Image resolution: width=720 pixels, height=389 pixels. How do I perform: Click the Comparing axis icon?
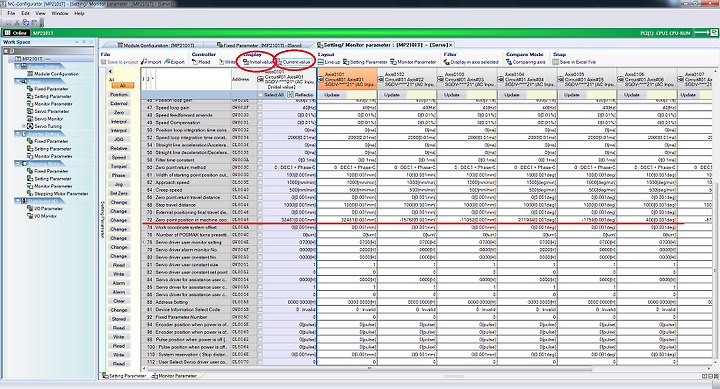(509, 62)
